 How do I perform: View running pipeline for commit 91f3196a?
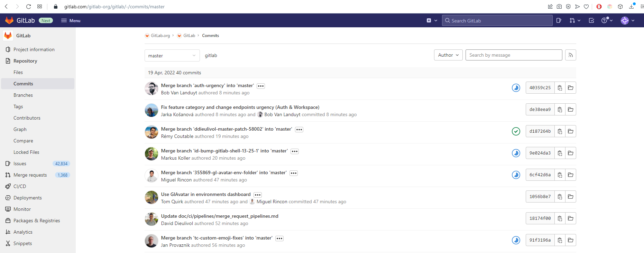tap(516, 240)
